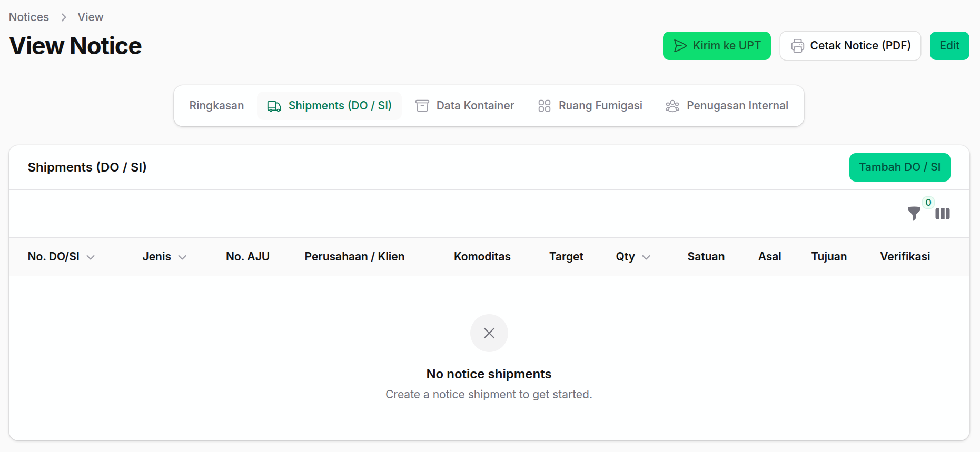Click the Verifikasi column header

[x=905, y=257]
